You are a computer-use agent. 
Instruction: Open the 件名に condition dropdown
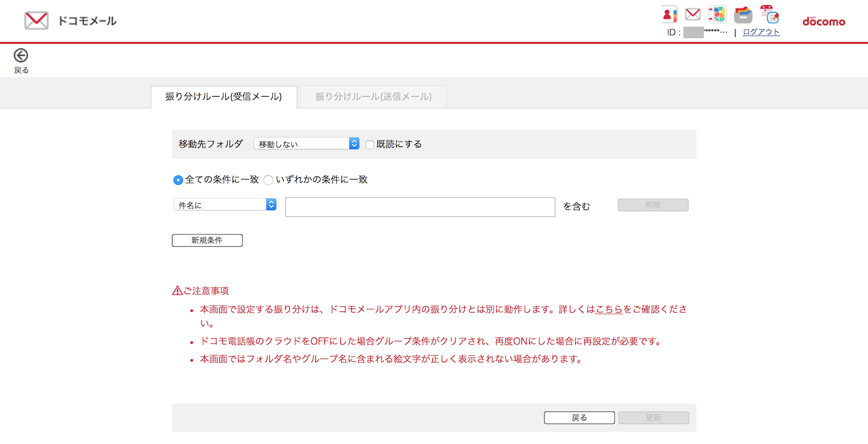(225, 205)
